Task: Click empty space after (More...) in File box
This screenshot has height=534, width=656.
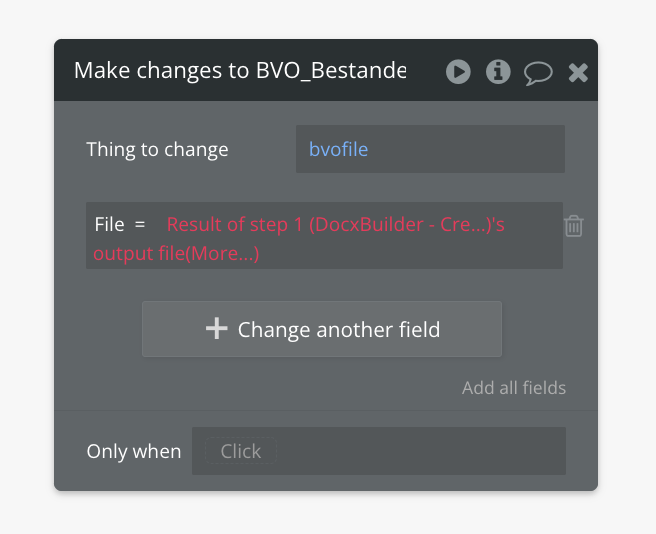Action: pos(410,254)
